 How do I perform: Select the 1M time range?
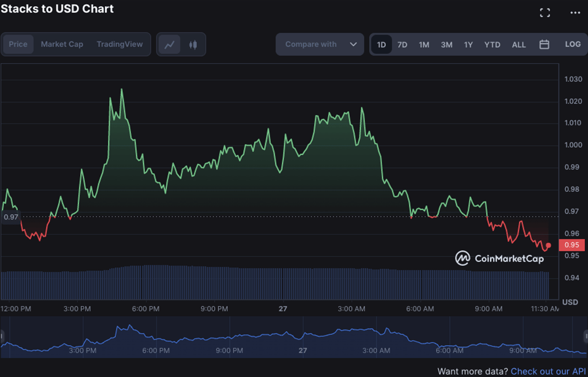(424, 45)
